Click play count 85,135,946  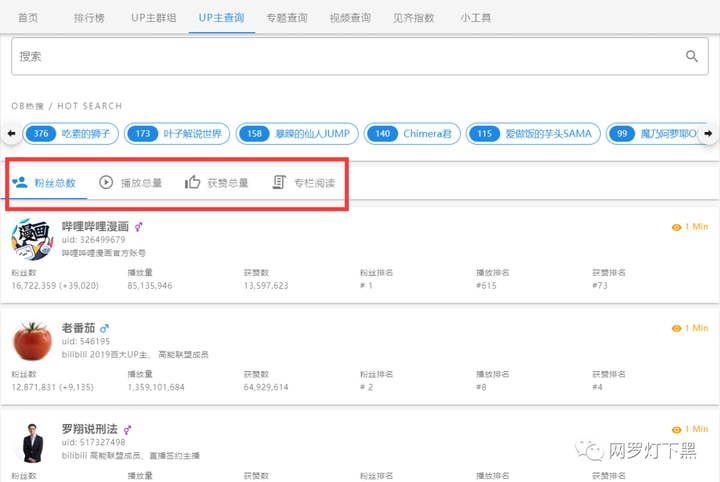pyautogui.click(x=150, y=286)
